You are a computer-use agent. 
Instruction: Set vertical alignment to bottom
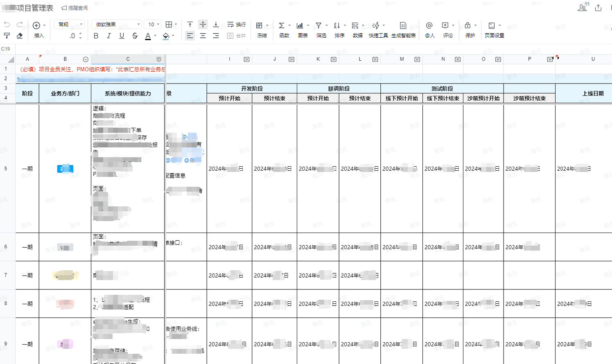tap(216, 25)
